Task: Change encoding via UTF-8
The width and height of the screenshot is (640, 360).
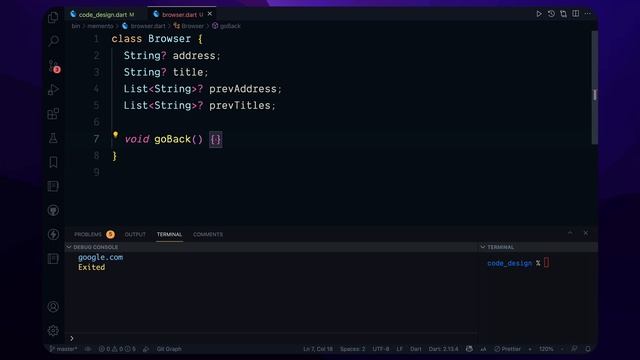Action: (x=380, y=349)
